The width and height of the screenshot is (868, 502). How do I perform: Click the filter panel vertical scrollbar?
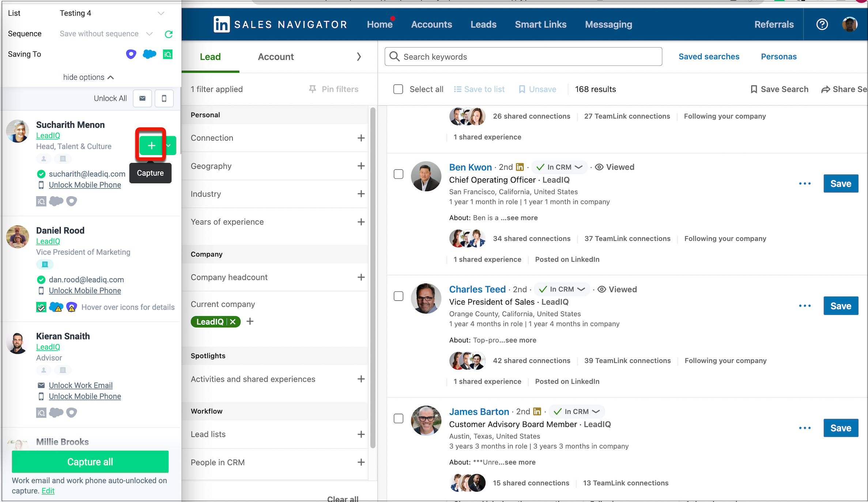point(373,278)
